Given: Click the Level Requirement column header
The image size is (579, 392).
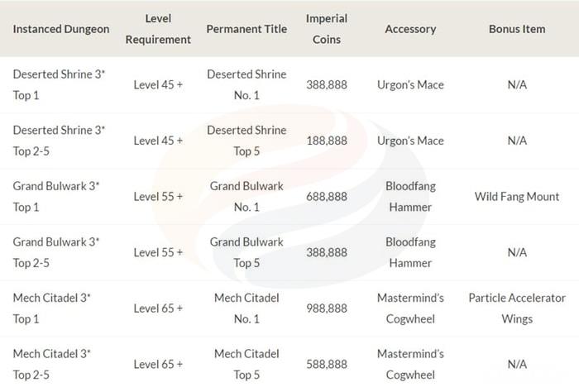Looking at the screenshot, I should tap(158, 29).
